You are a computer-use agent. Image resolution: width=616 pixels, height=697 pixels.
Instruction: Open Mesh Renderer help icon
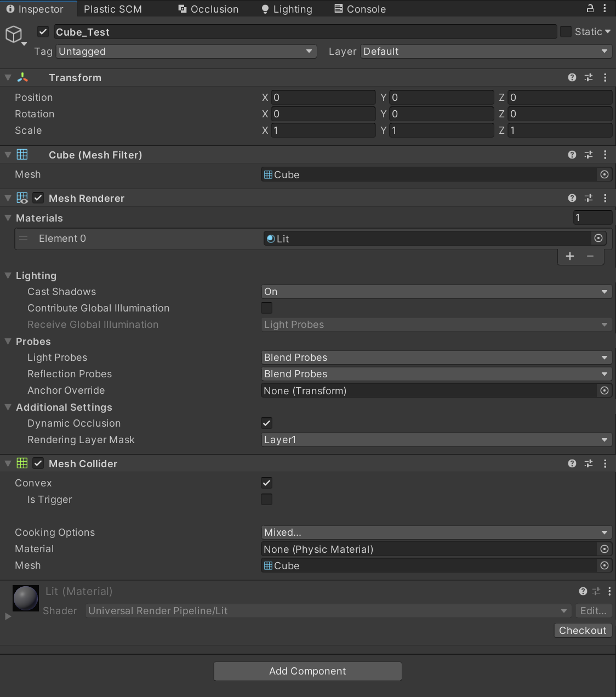(572, 198)
